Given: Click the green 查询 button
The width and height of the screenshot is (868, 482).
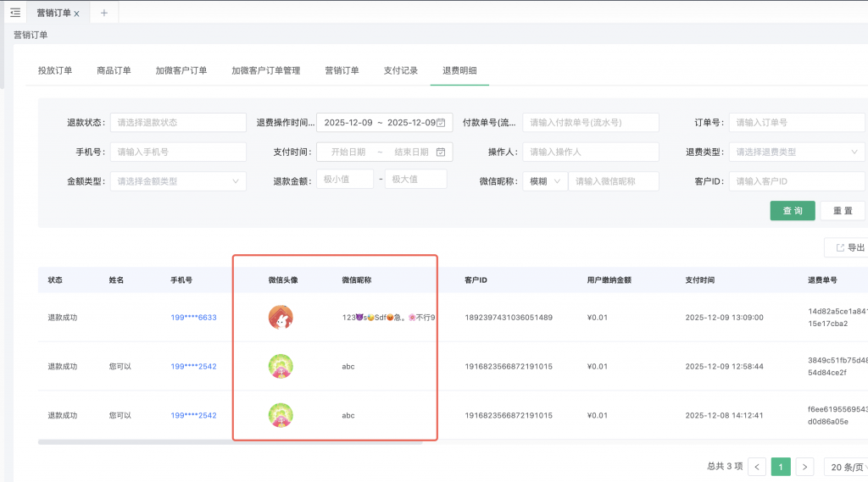Looking at the screenshot, I should (793, 210).
